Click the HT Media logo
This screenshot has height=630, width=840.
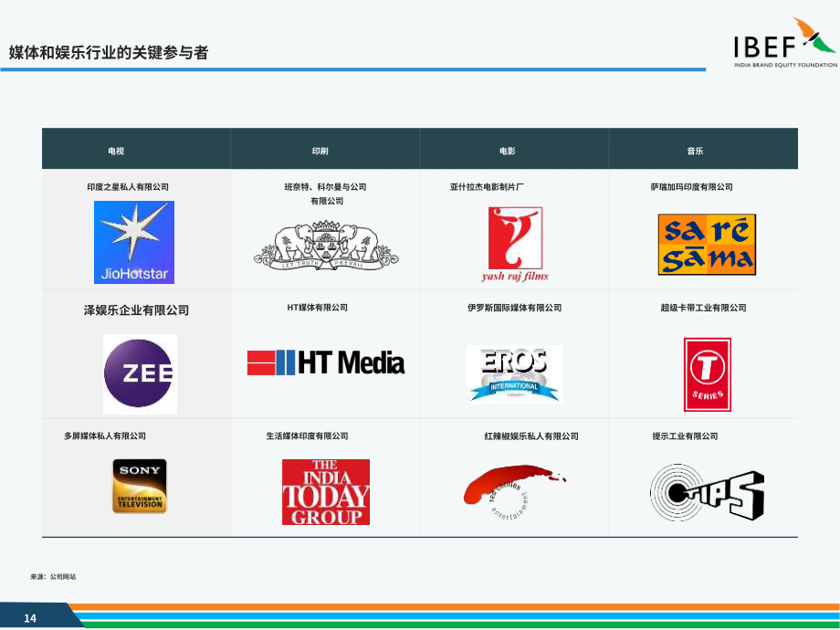coord(326,362)
